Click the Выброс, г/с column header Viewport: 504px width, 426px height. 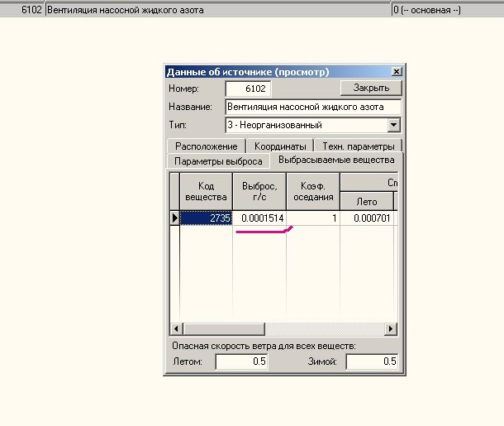click(259, 192)
